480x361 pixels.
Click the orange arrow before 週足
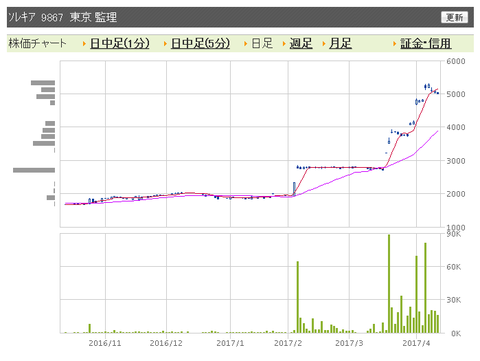(x=284, y=44)
